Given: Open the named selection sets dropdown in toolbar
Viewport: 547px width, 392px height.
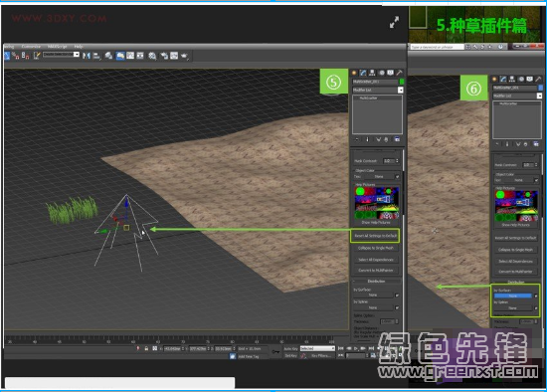Looking at the screenshot, I should pyautogui.click(x=61, y=55).
